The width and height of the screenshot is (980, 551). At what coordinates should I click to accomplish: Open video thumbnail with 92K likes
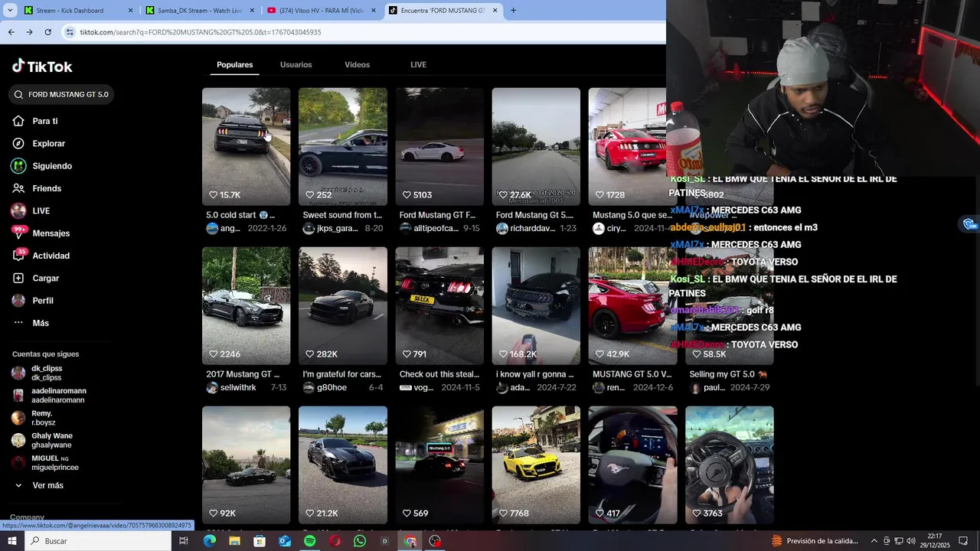246,465
